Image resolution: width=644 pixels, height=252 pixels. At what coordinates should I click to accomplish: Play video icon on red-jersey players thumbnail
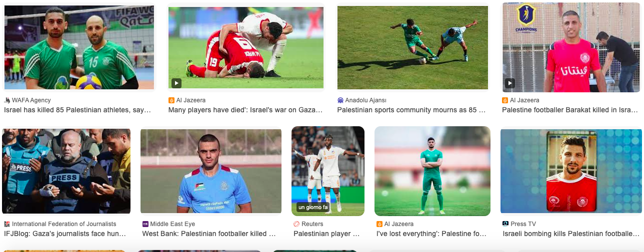[x=176, y=83]
